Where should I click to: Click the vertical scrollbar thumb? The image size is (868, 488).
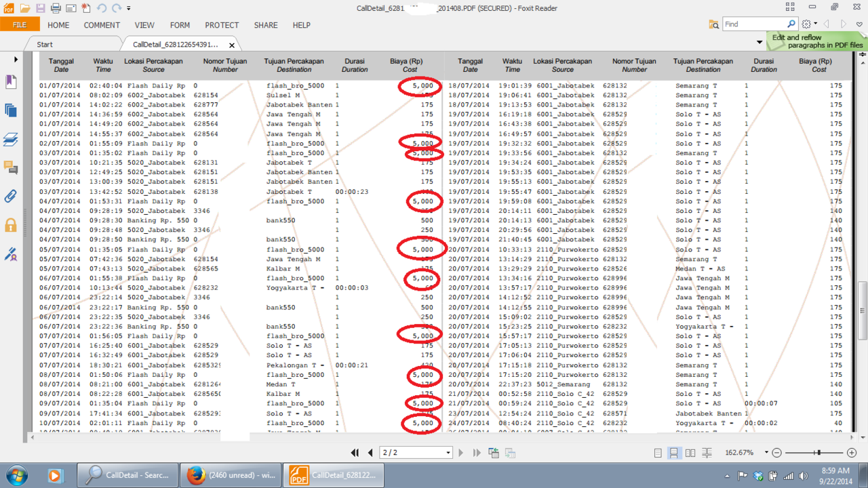tap(863, 309)
